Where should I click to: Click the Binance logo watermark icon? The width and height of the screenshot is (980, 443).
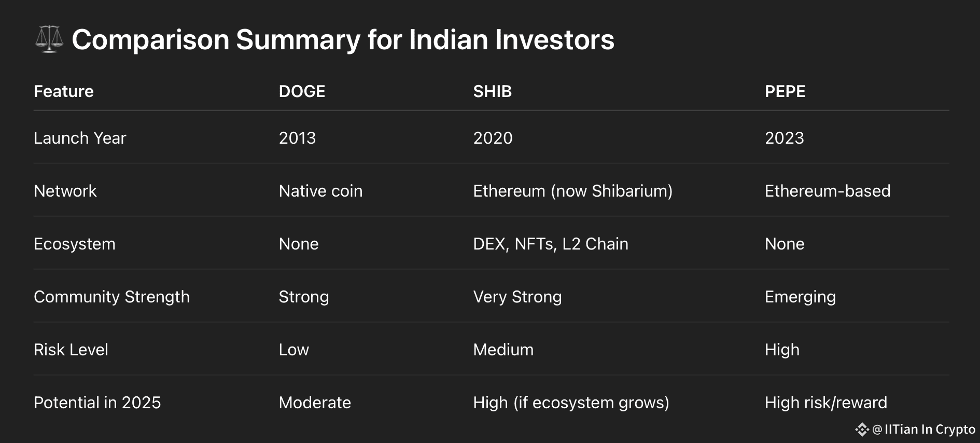[x=862, y=430]
